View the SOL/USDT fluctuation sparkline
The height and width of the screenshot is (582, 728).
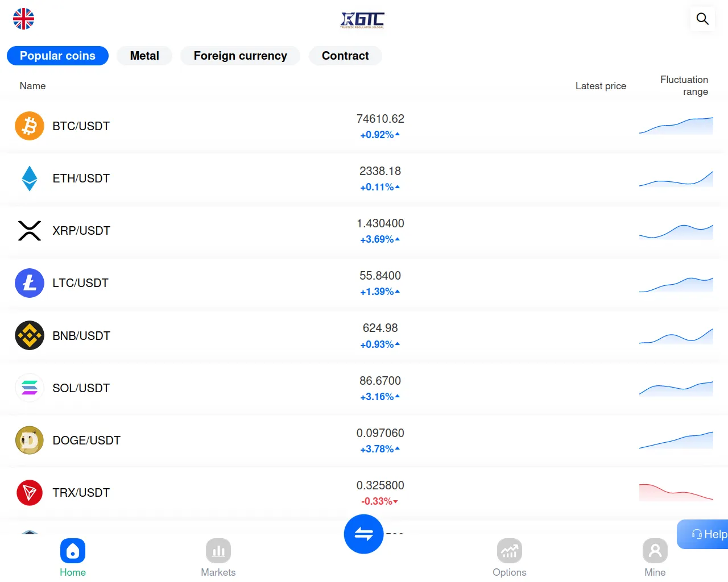pos(676,388)
